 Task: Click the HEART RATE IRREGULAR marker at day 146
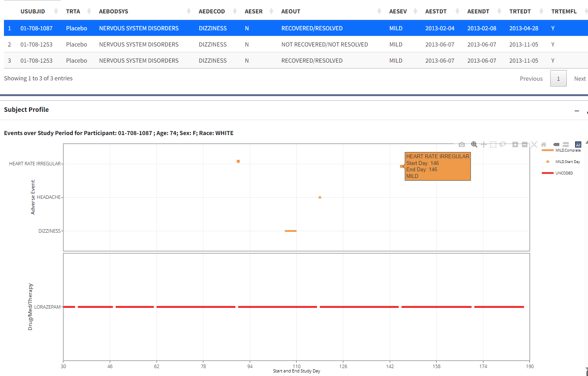[402, 166]
